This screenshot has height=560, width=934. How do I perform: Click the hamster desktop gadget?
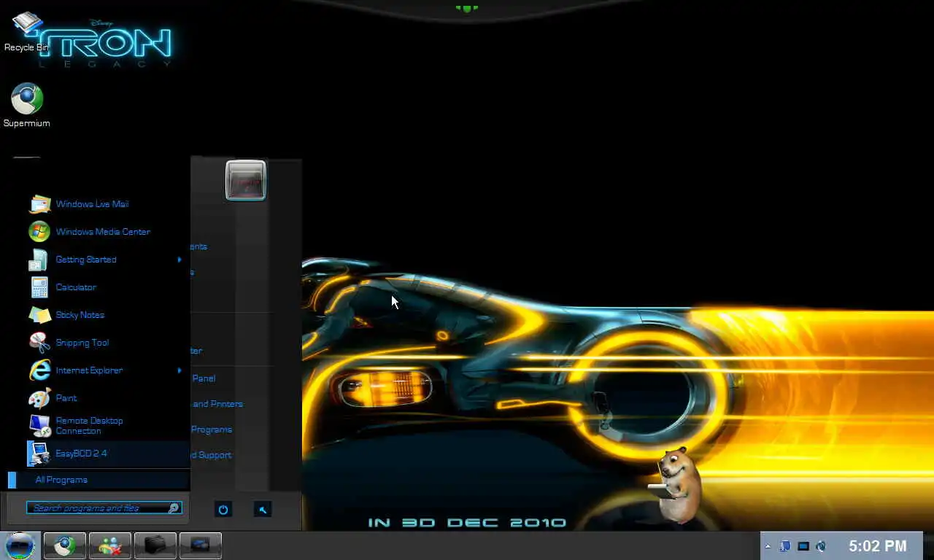tap(676, 485)
